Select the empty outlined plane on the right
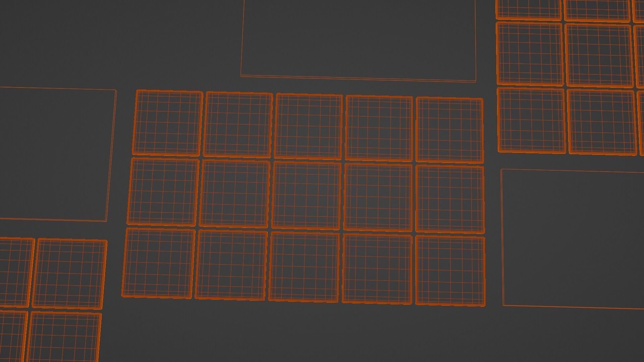Viewport: 644px width, 362px height. coord(574,239)
